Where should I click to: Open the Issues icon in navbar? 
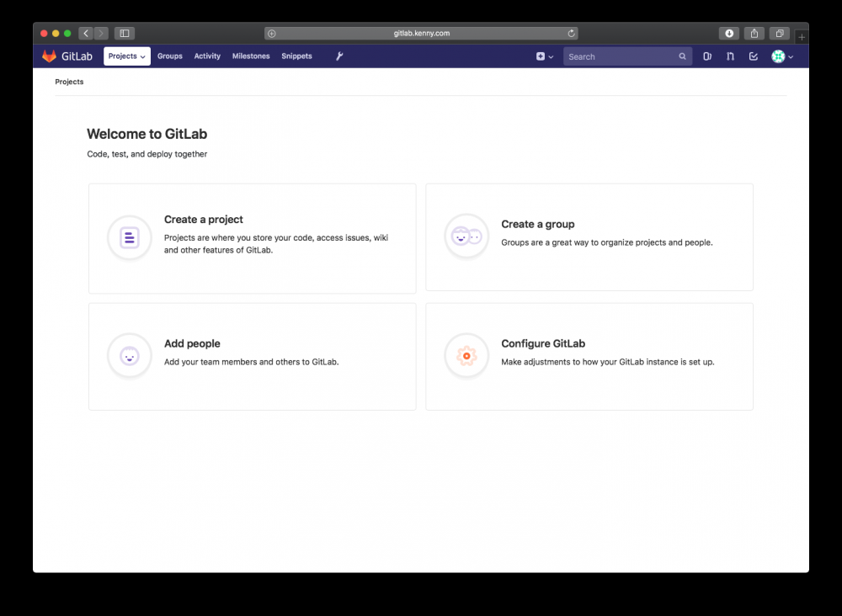[x=707, y=56]
